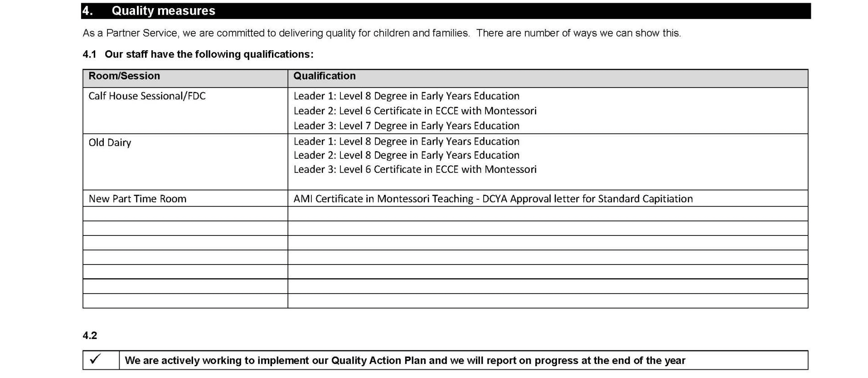Click Old Dairy Leader 2 Level 8 Degree line
This screenshot has height=378, width=868.
tap(407, 155)
